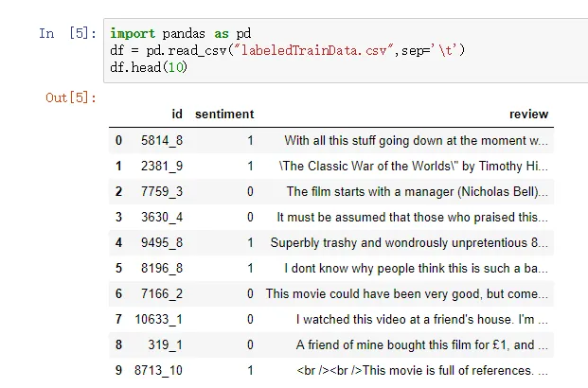Select the id column header

click(x=177, y=114)
